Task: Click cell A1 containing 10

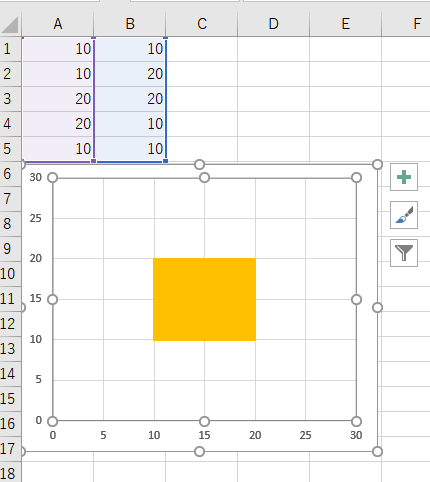Action: tap(58, 49)
